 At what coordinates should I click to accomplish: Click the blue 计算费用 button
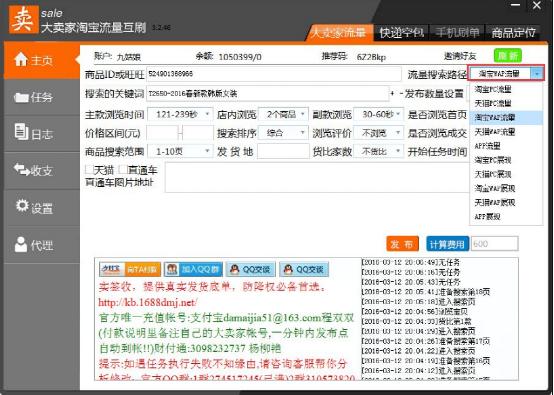pos(447,244)
